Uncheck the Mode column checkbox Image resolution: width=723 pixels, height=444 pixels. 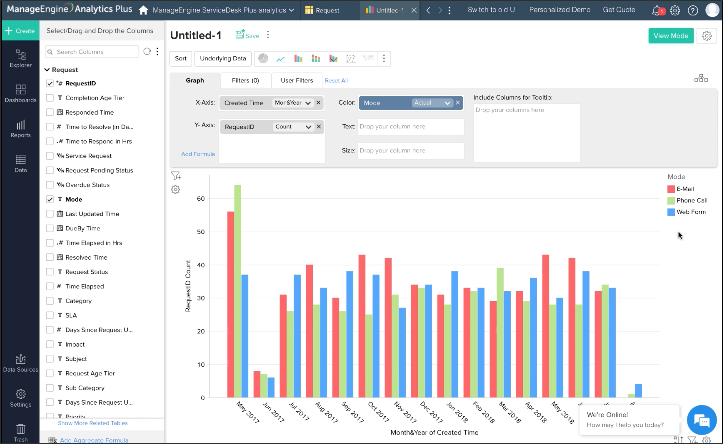tap(50, 200)
